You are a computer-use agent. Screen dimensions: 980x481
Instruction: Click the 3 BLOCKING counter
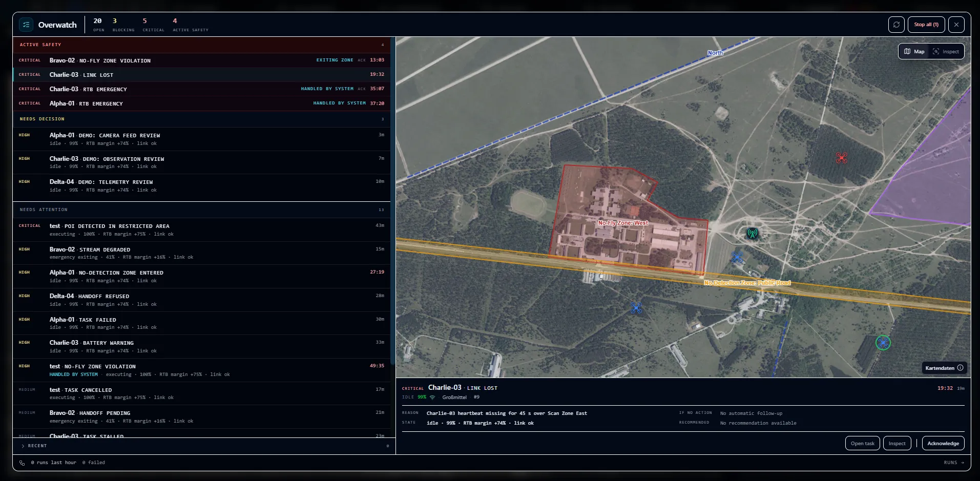click(x=123, y=25)
